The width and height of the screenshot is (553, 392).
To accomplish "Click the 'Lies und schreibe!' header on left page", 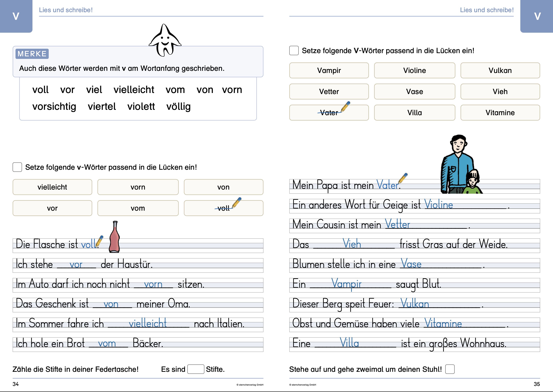I will pyautogui.click(x=66, y=10).
